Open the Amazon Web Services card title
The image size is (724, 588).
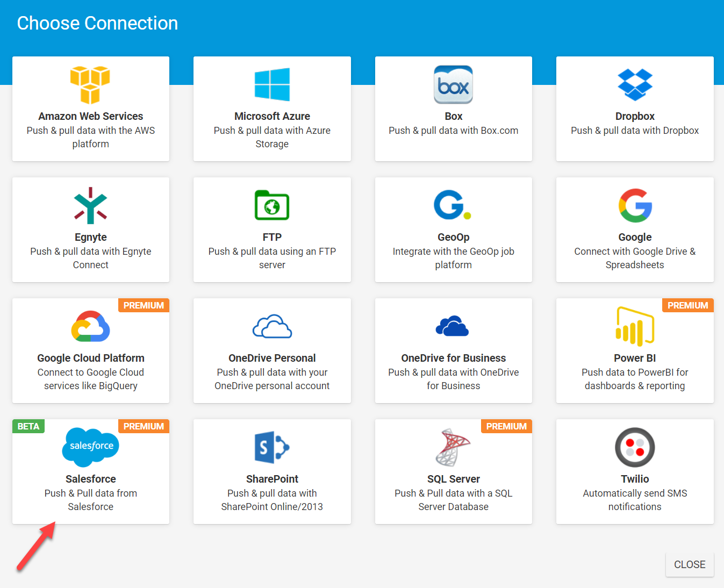(90, 116)
